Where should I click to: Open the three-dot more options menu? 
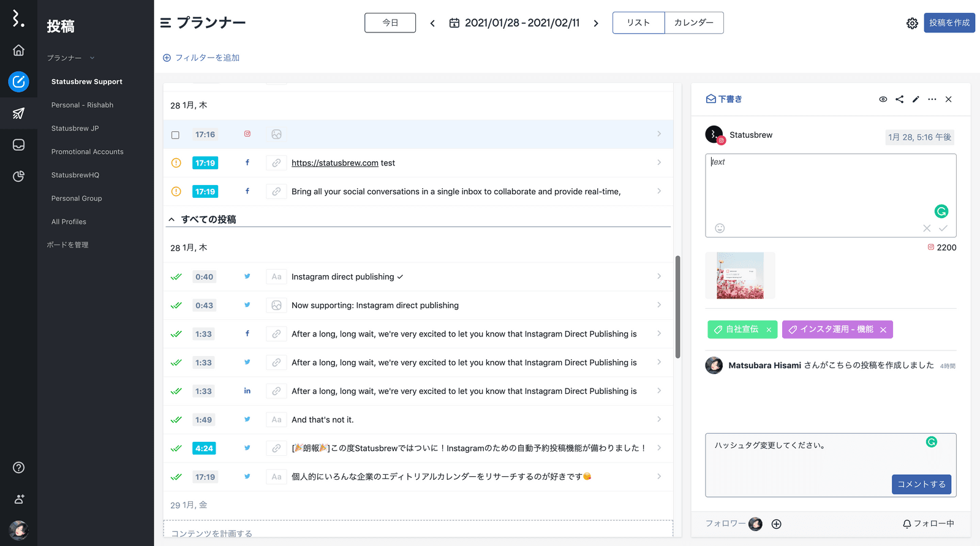(x=932, y=99)
